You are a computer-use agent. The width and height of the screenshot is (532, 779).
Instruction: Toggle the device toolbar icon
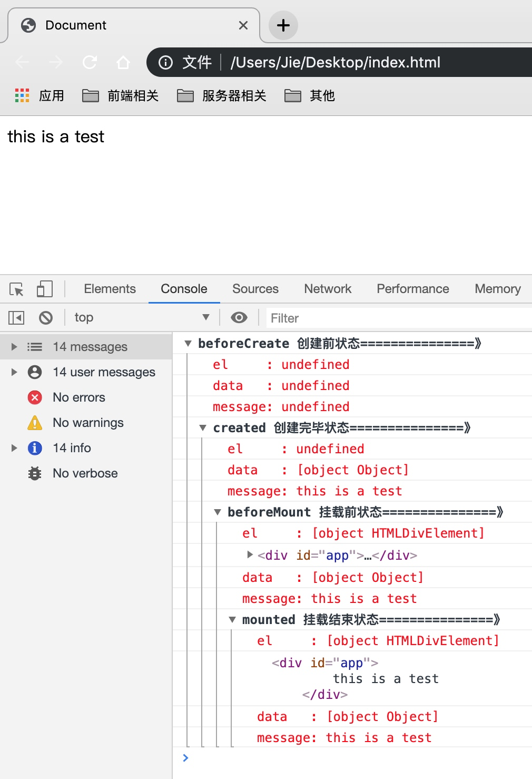click(x=45, y=289)
